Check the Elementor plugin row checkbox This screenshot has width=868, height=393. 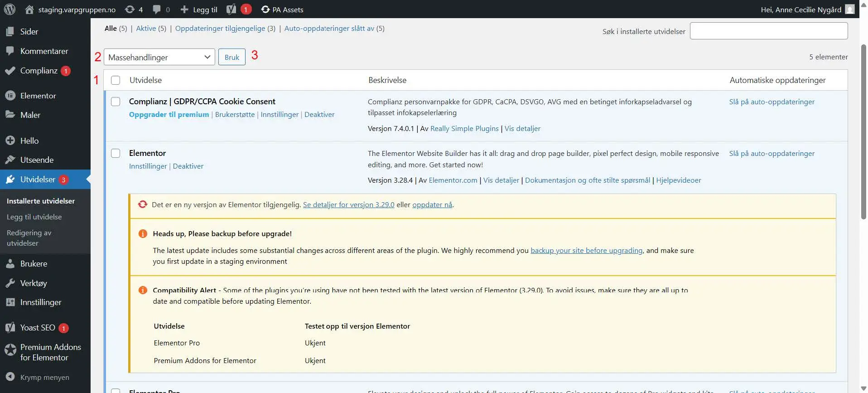pos(116,153)
